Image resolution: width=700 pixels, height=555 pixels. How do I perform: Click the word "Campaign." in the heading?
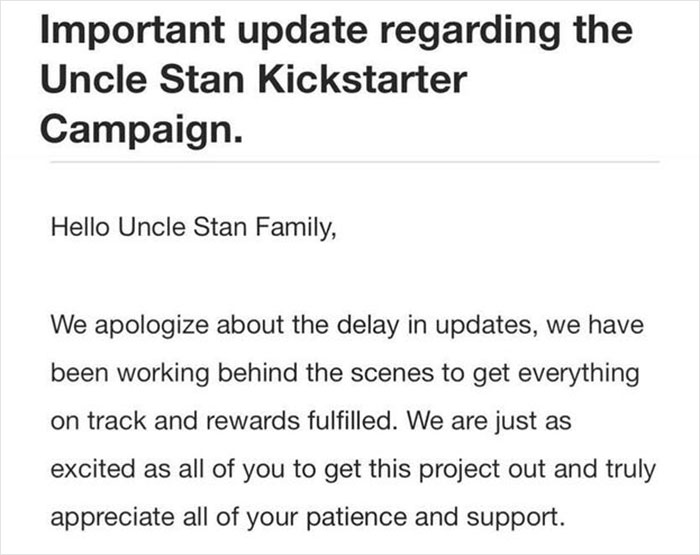tap(142, 130)
